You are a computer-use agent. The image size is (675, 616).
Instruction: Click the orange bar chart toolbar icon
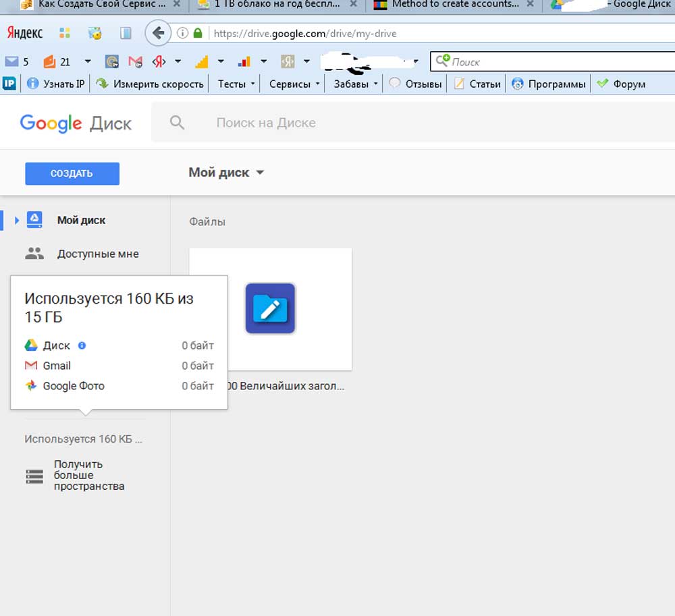(201, 61)
